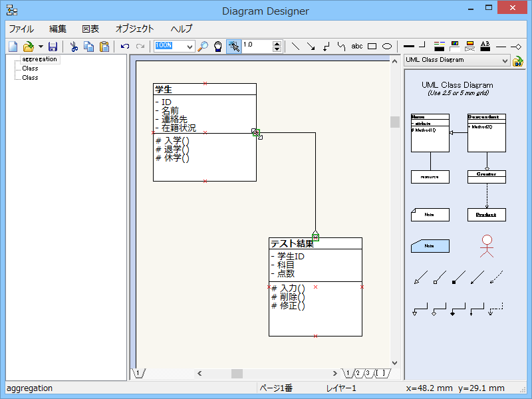Select the 学生 class title on canvas

tap(164, 90)
